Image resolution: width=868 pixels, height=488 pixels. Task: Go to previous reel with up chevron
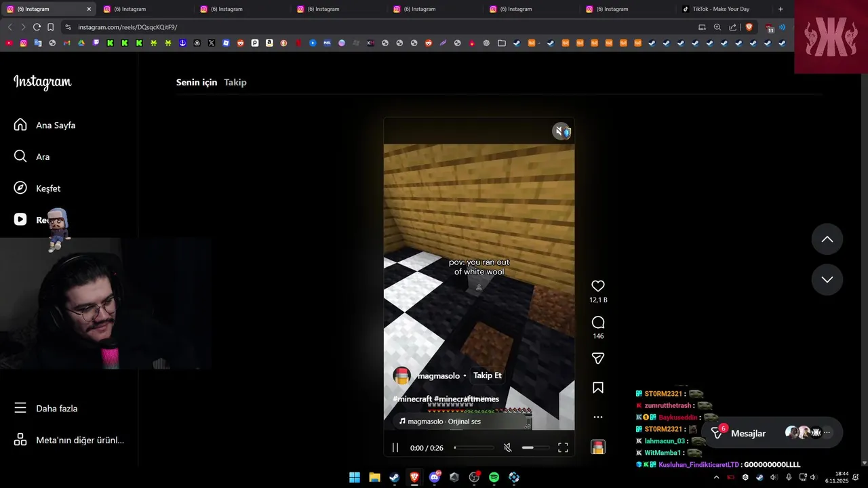(827, 239)
